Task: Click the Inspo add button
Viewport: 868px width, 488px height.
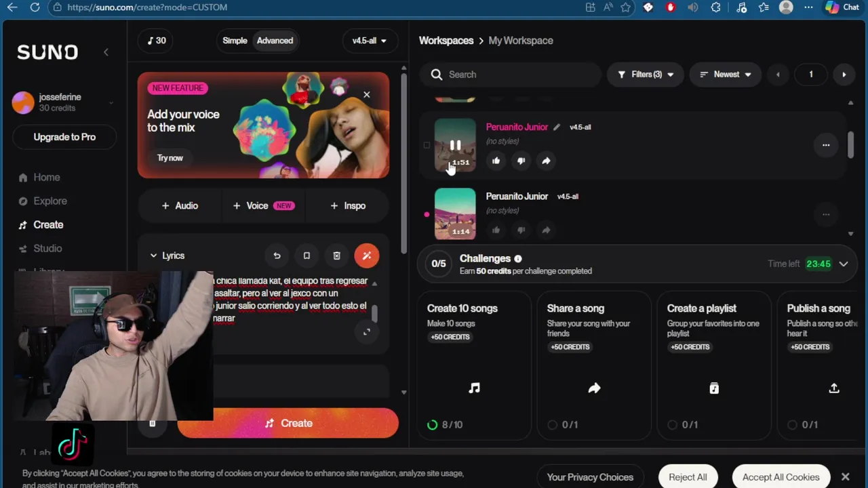Action: [x=348, y=205]
